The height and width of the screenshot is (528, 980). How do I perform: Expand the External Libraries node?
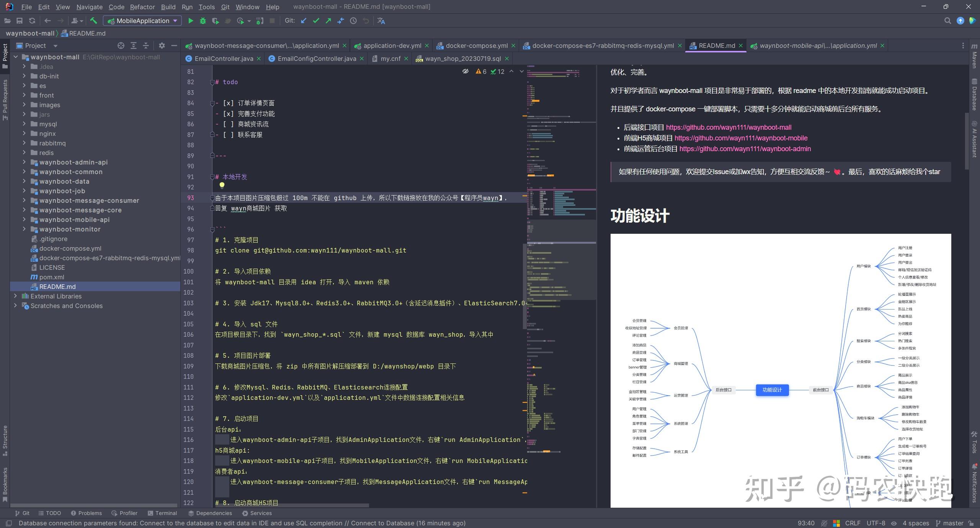pos(15,296)
